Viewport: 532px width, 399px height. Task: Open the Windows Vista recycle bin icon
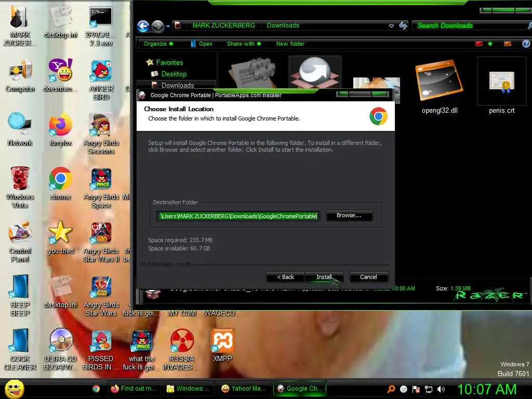(20, 187)
